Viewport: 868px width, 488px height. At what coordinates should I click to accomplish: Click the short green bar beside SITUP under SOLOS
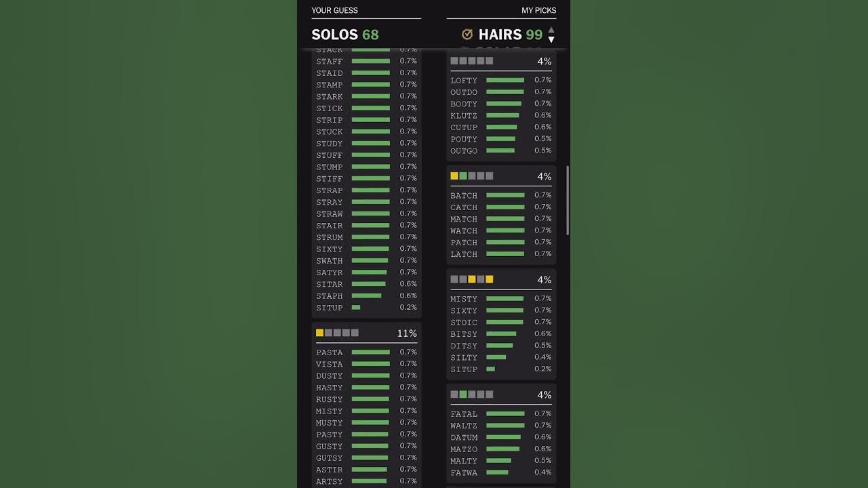tap(356, 308)
